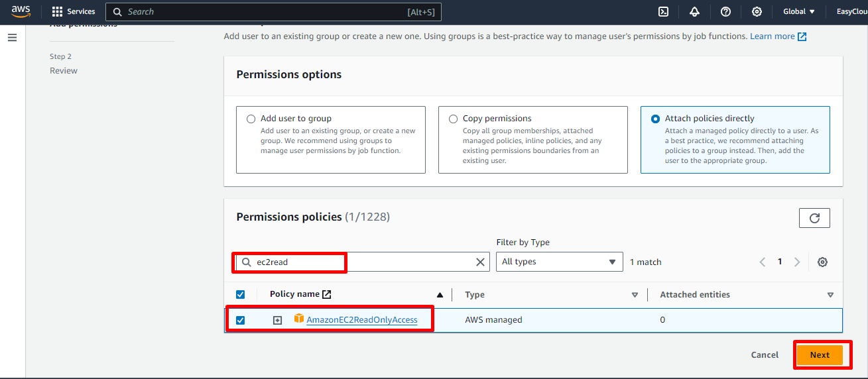Click the ec2read policy search field
The image size is (868, 379).
(363, 262)
